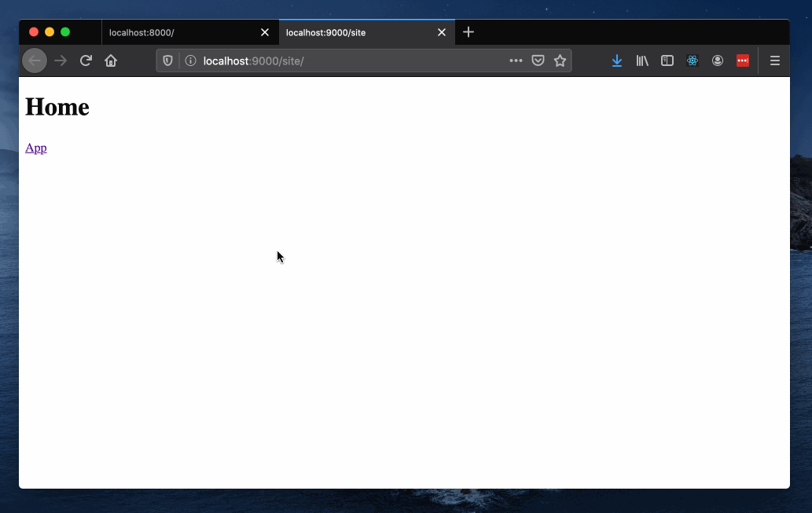This screenshot has width=812, height=513.
Task: View site information icon
Action: [190, 60]
